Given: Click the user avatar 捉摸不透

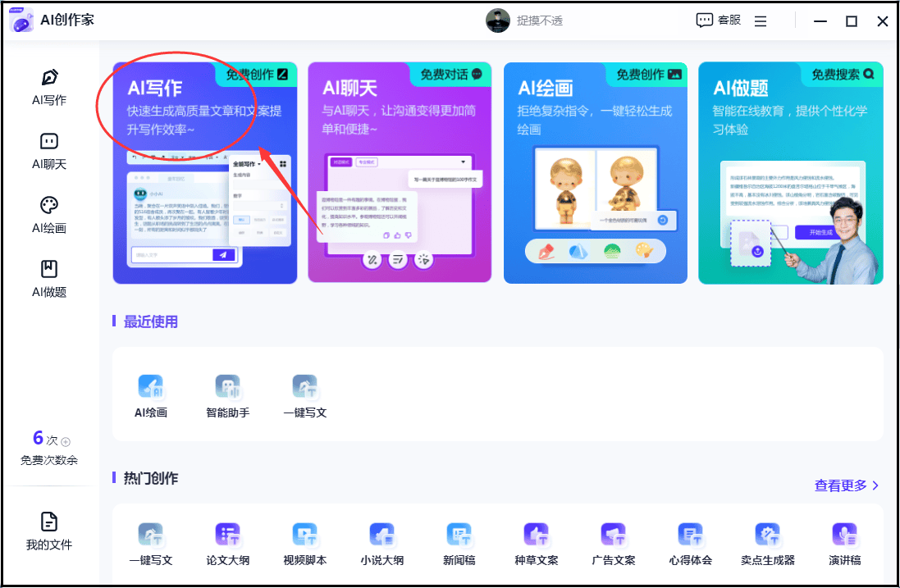Looking at the screenshot, I should tap(498, 21).
